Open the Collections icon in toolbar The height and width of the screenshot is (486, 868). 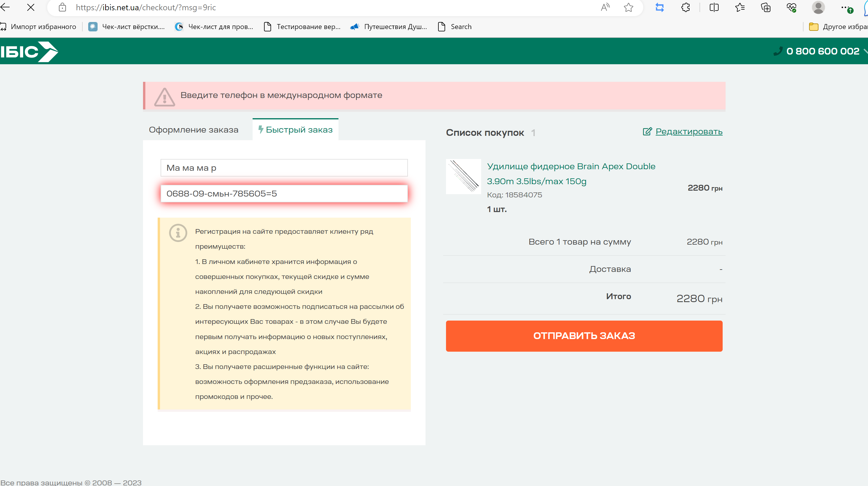[765, 7]
